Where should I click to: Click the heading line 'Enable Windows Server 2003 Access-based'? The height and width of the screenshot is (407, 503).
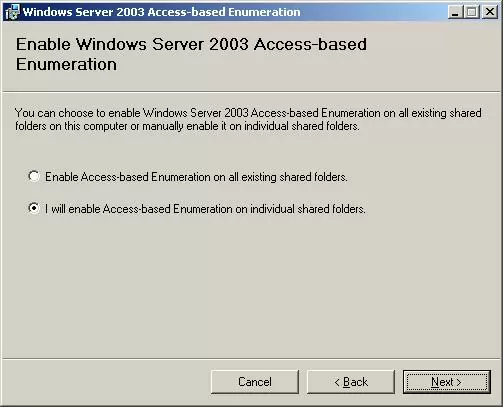pos(191,44)
